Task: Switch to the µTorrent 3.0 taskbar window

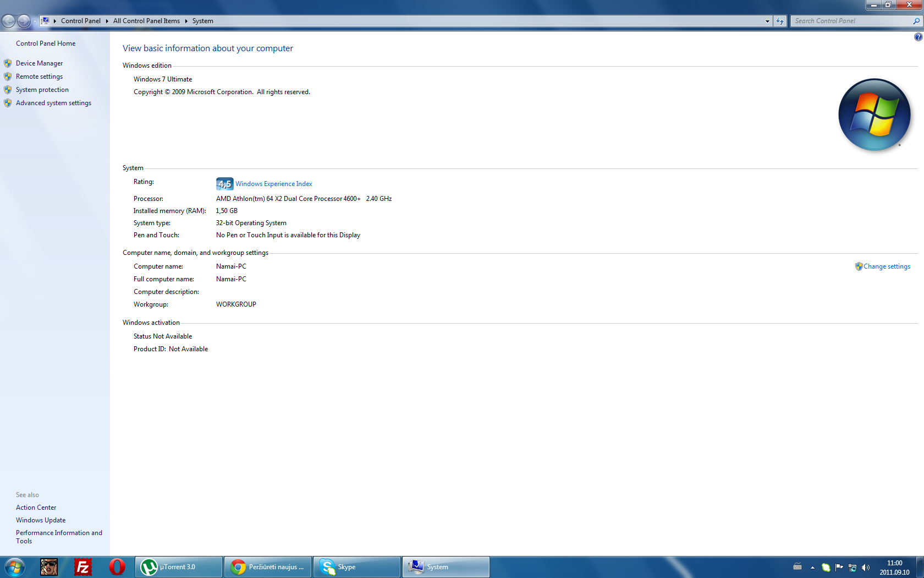Action: 179,567
